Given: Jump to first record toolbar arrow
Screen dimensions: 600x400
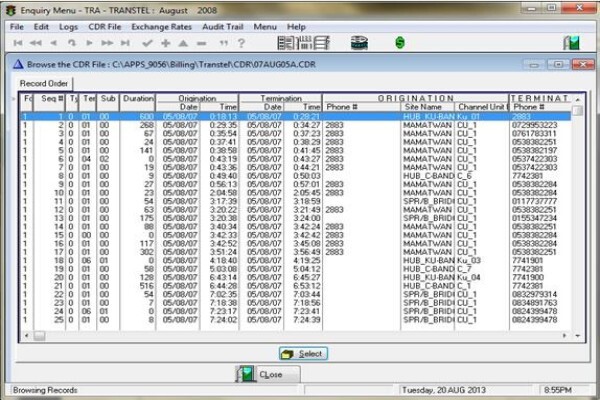Looking at the screenshot, I should pyautogui.click(x=18, y=43).
